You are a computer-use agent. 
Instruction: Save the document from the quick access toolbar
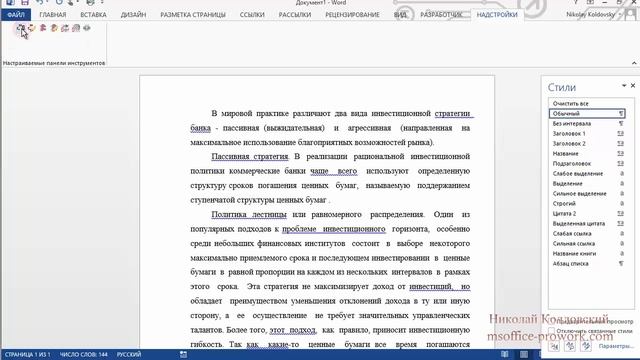pos(25,2)
